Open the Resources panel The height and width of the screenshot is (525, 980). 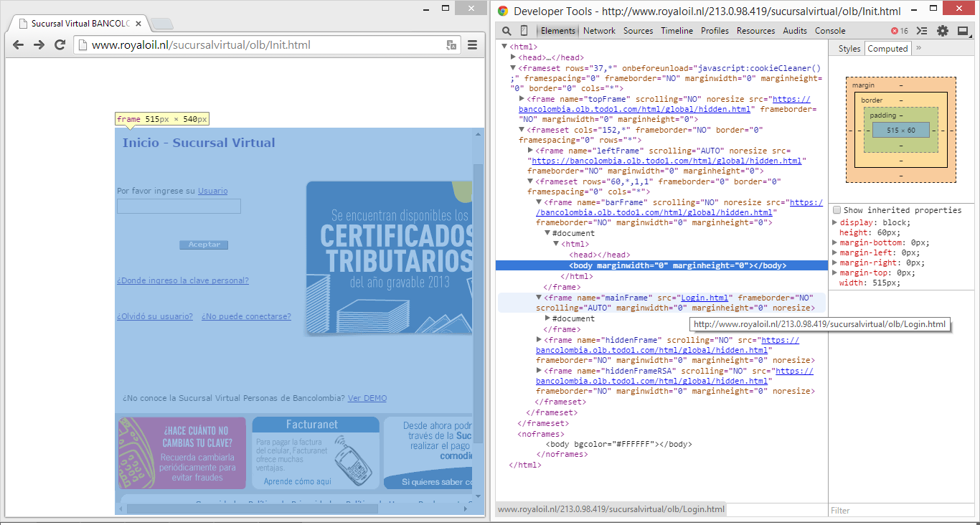(x=755, y=31)
